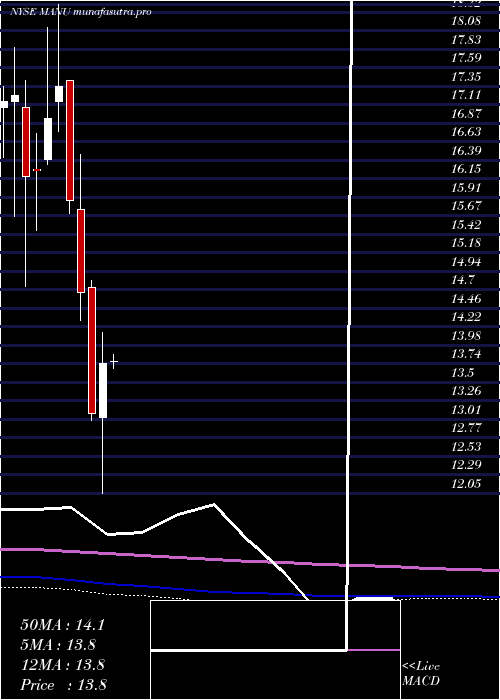The height and width of the screenshot is (700, 500).
Task: Click the 17.11 price axis label
Action: coord(466,95)
